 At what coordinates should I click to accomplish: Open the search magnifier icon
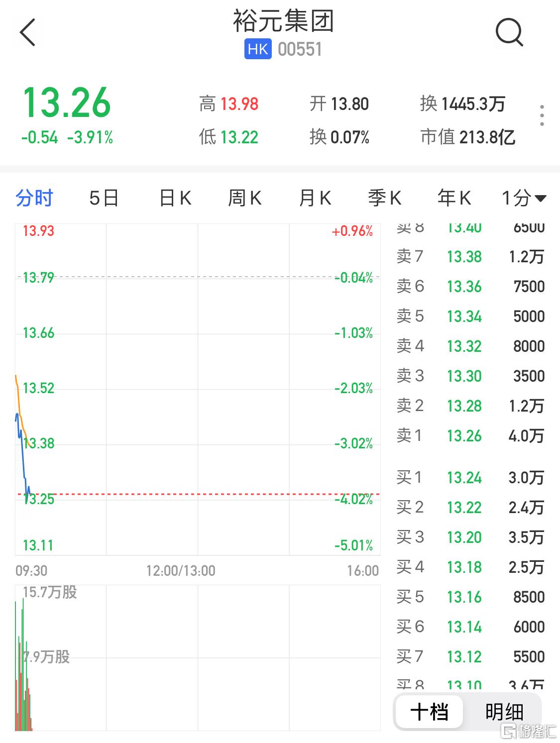coord(509,32)
